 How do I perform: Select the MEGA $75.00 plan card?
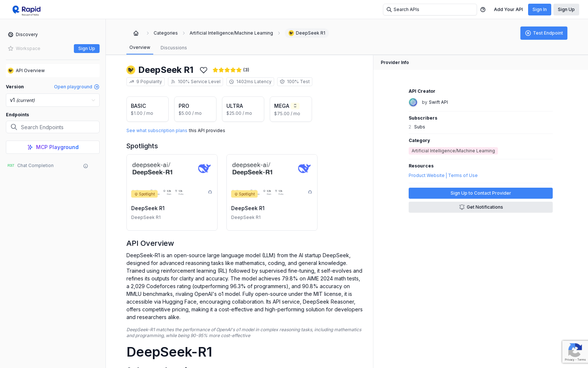tap(291, 109)
